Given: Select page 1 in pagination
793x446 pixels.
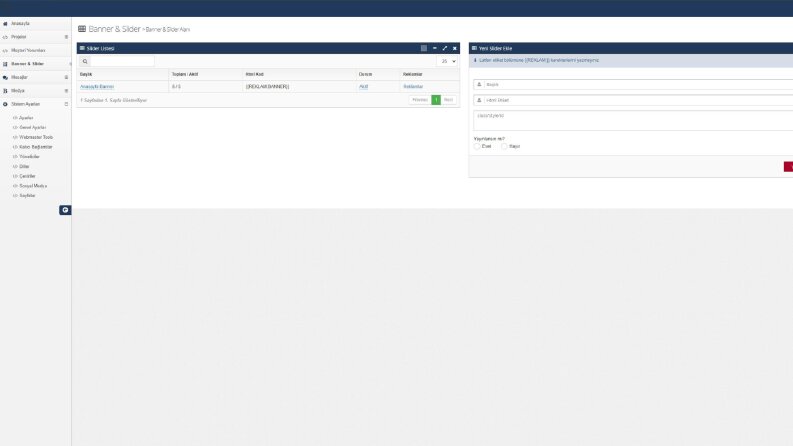Looking at the screenshot, I should [x=436, y=100].
